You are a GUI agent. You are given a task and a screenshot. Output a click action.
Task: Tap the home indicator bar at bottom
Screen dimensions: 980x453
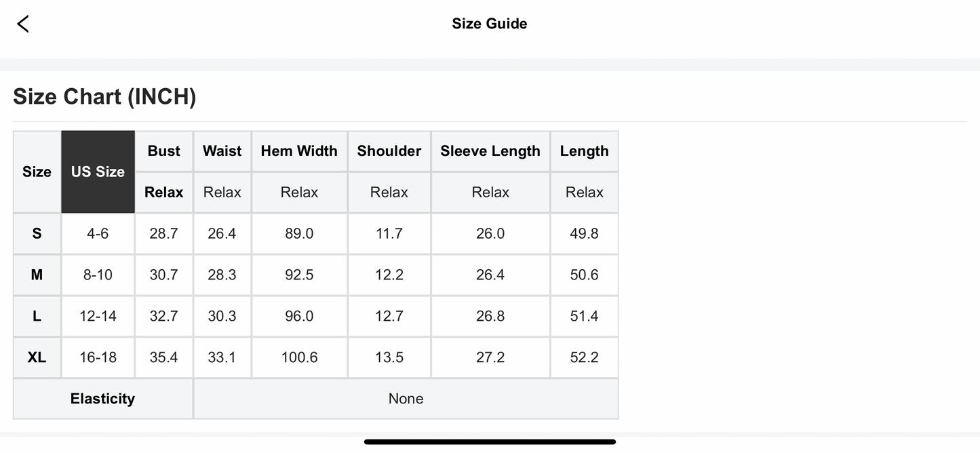coord(490,442)
